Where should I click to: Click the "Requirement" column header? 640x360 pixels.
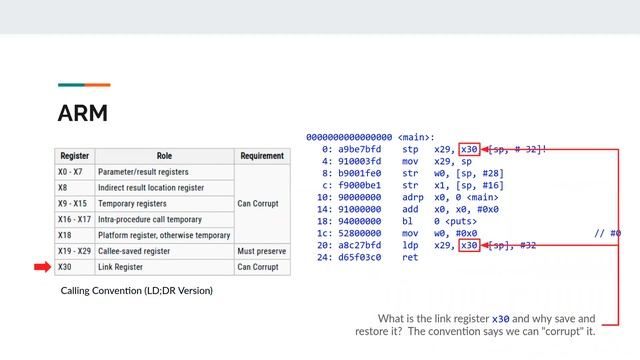pos(262,156)
